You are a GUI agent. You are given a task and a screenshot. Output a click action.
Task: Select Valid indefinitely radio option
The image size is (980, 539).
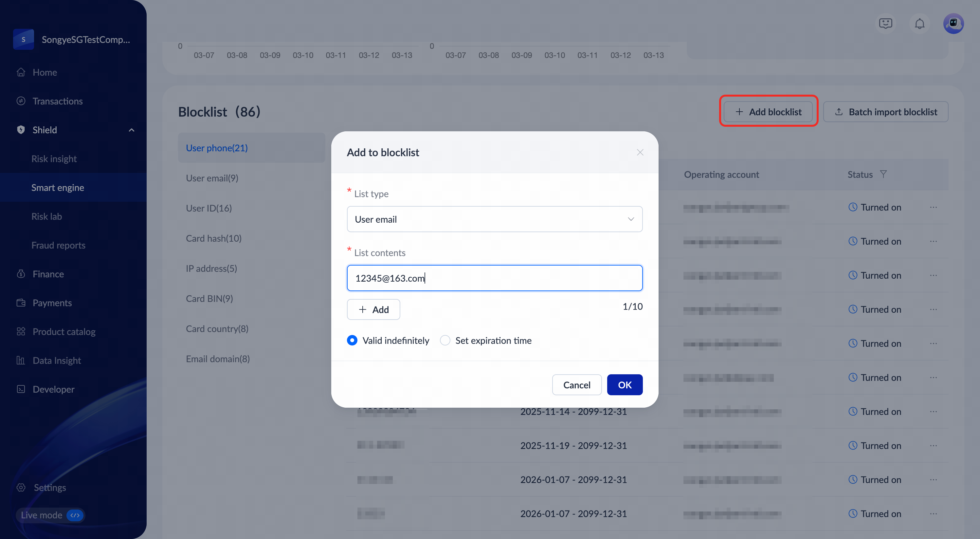(352, 340)
